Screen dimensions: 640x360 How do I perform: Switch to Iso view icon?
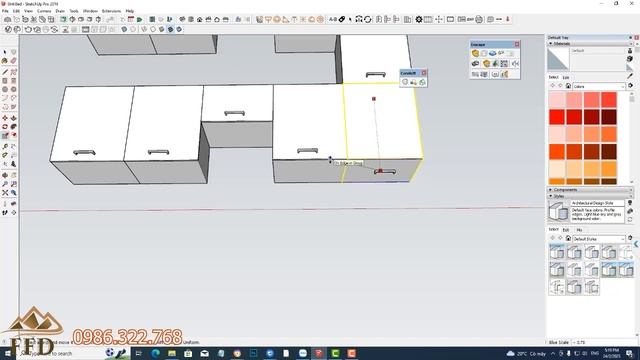pos(182,19)
